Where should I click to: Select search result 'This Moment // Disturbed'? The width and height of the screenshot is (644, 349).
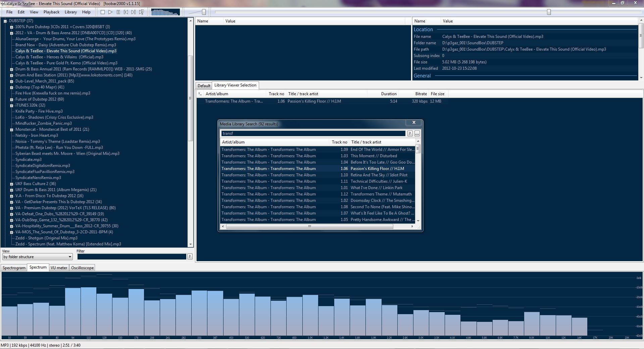tap(318, 156)
